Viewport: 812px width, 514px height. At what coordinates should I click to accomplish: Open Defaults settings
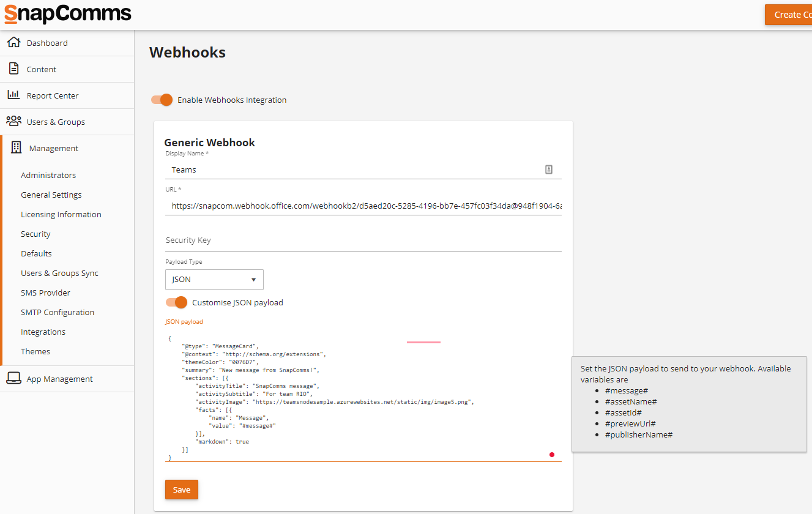point(36,253)
